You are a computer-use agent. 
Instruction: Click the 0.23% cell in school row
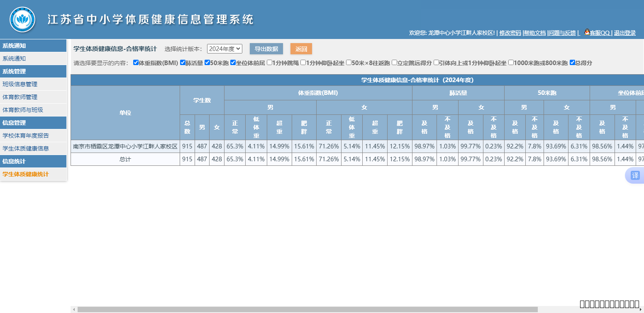click(494, 146)
